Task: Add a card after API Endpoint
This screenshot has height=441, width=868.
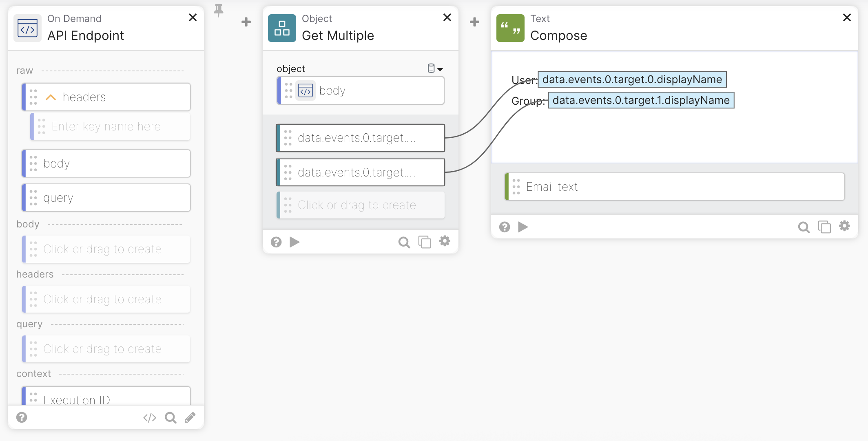Action: 246,22
